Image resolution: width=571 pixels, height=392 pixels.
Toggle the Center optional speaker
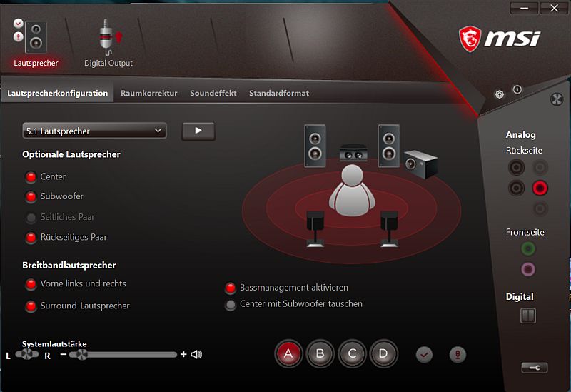coord(31,177)
